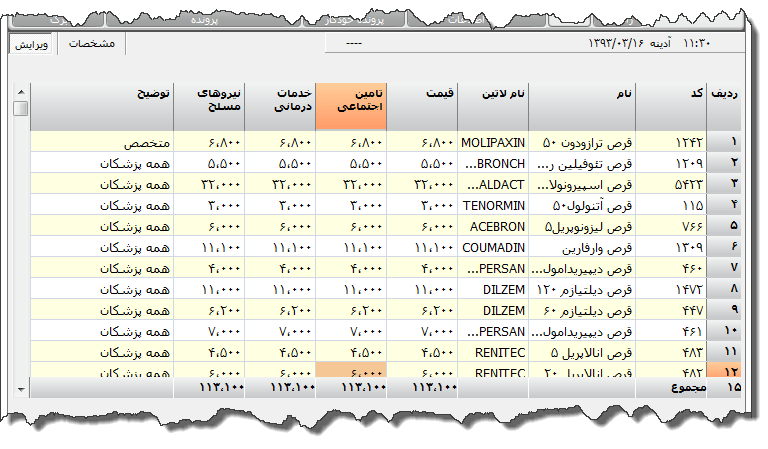Switch to the ویرایش tab

coord(31,45)
